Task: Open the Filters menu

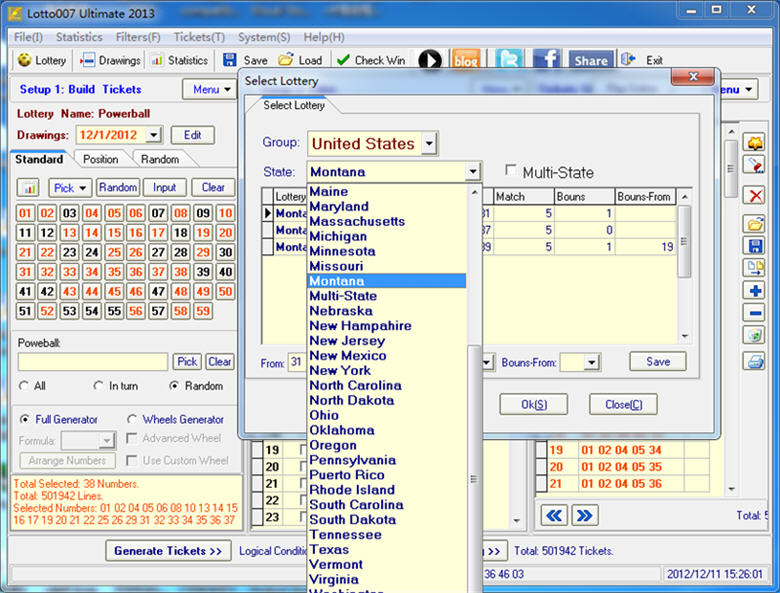Action: [138, 37]
